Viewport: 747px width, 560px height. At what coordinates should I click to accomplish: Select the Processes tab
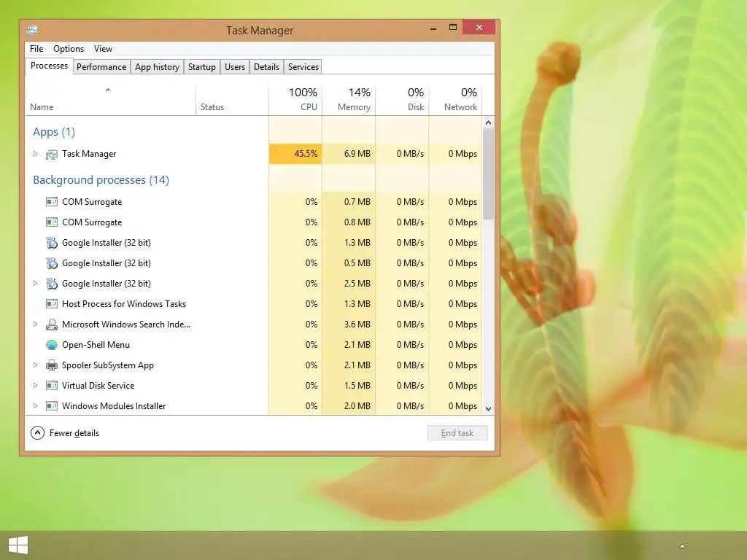coord(49,66)
